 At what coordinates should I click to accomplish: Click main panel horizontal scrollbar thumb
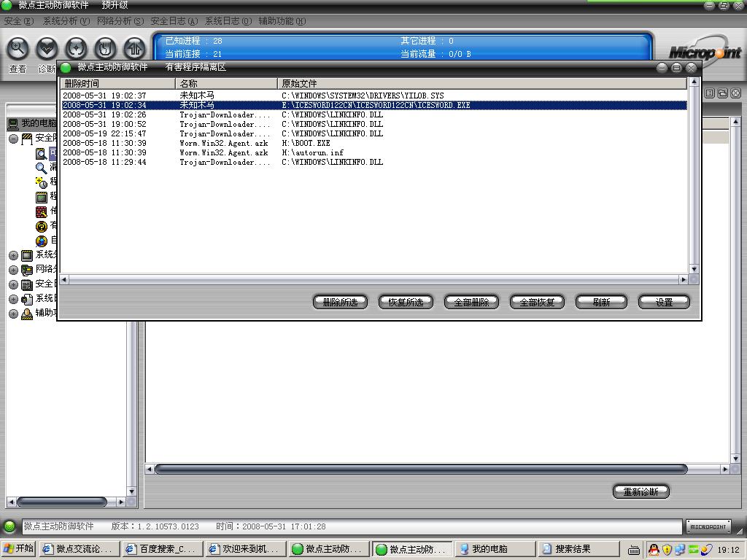coord(421,470)
